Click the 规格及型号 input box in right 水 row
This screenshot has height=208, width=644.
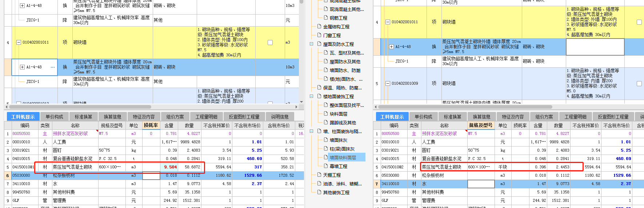click(x=481, y=184)
